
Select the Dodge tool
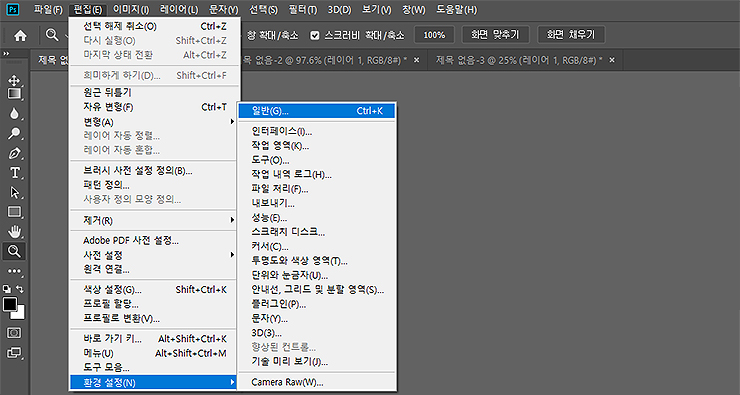[x=14, y=134]
